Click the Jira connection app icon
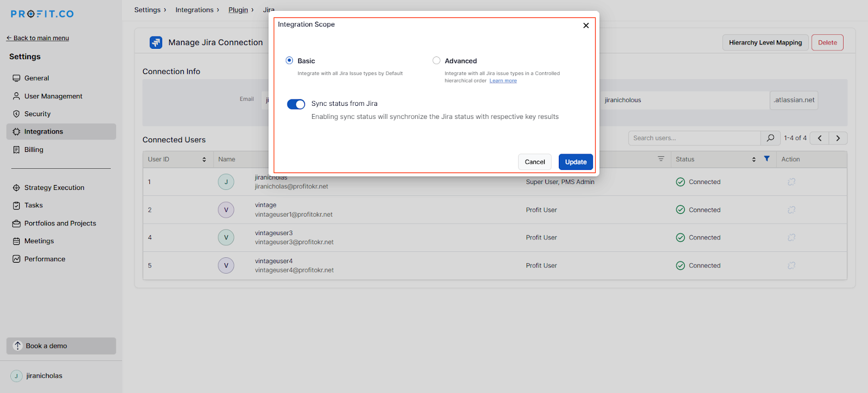The height and width of the screenshot is (393, 868). 156,42
